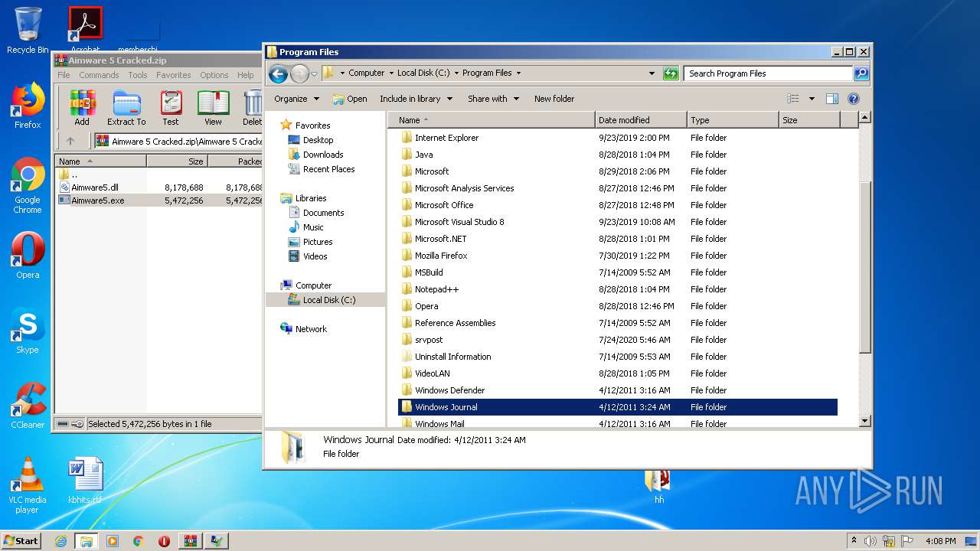The width and height of the screenshot is (980, 551).
Task: Click the up-folder arrow in WinRAR
Action: 70,141
